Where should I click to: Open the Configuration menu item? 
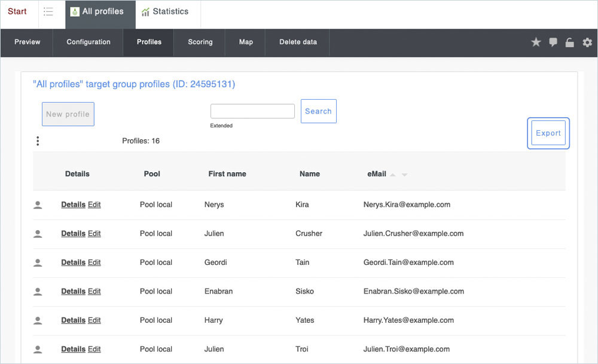point(89,42)
